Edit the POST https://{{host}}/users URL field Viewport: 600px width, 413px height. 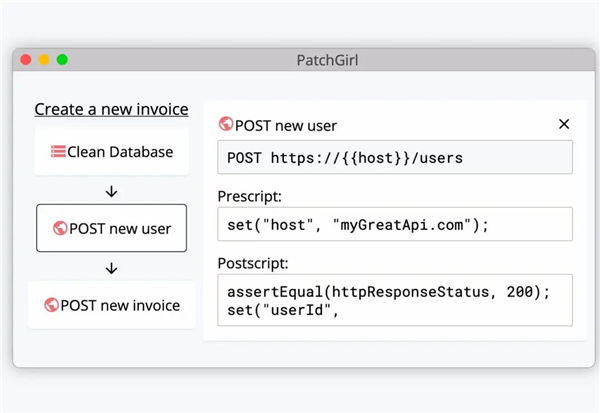(x=395, y=157)
